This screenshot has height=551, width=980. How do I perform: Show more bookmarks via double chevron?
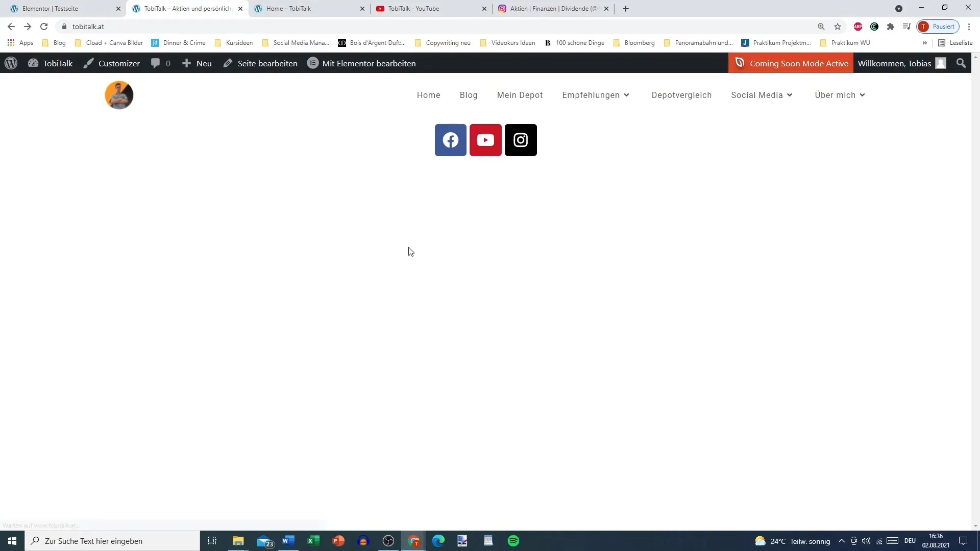(x=924, y=43)
